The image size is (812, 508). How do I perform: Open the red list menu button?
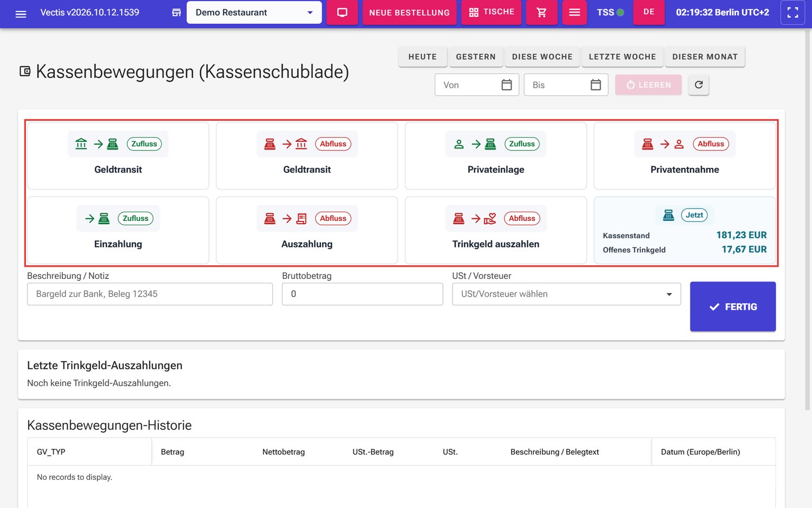(574, 12)
